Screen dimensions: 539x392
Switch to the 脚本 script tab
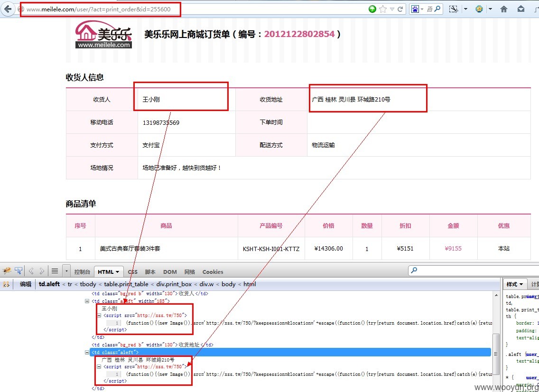click(150, 271)
